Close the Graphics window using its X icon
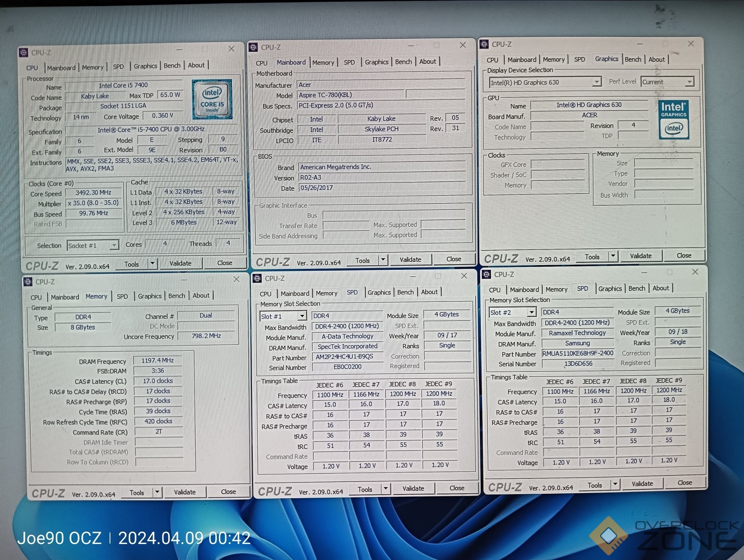 pos(691,43)
